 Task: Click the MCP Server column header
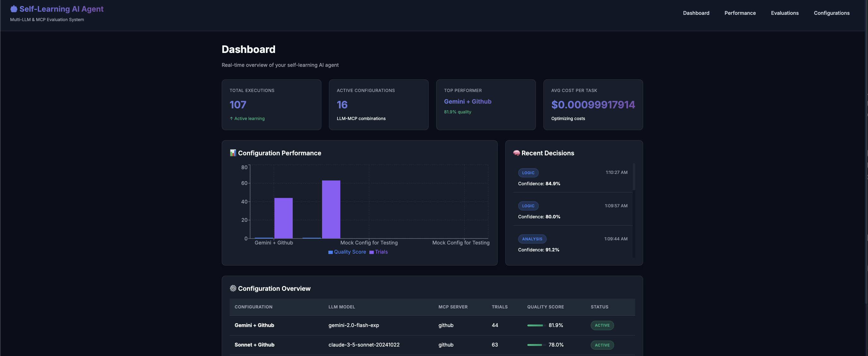pyautogui.click(x=453, y=307)
